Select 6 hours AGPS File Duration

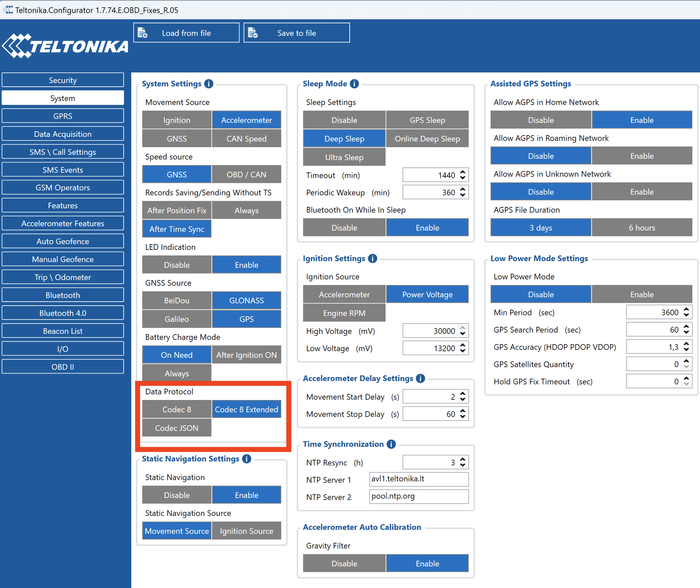pyautogui.click(x=642, y=228)
